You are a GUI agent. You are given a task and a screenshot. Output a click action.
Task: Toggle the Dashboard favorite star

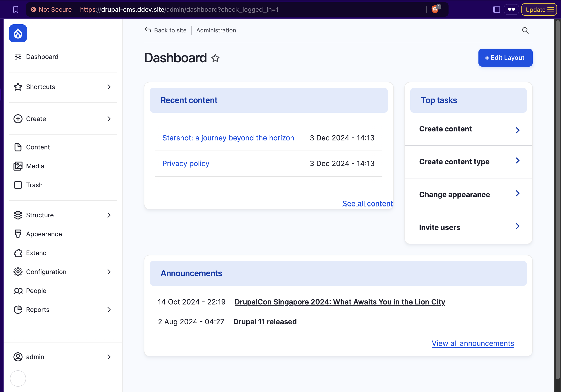216,59
